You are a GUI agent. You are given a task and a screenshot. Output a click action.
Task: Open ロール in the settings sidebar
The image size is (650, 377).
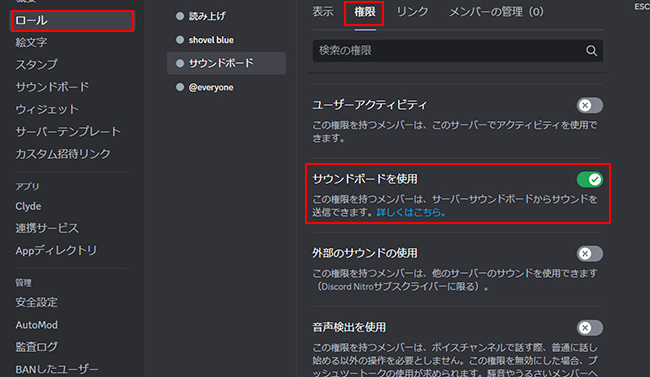pyautogui.click(x=72, y=21)
